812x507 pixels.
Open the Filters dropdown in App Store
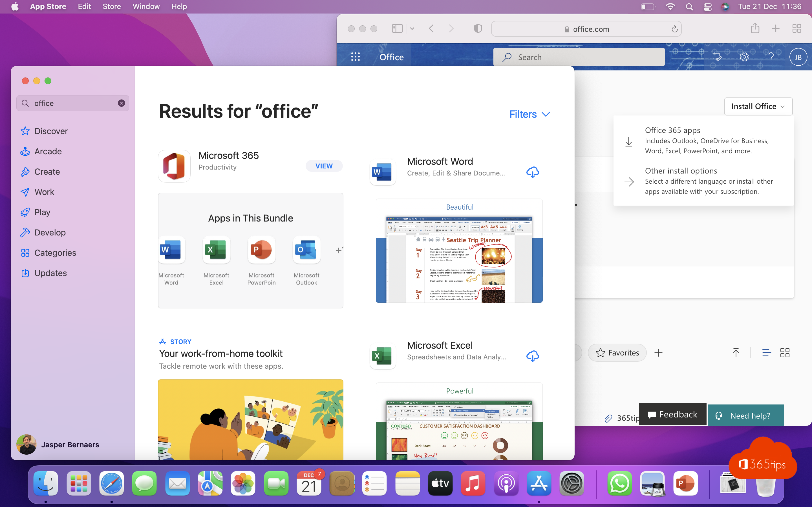tap(529, 114)
